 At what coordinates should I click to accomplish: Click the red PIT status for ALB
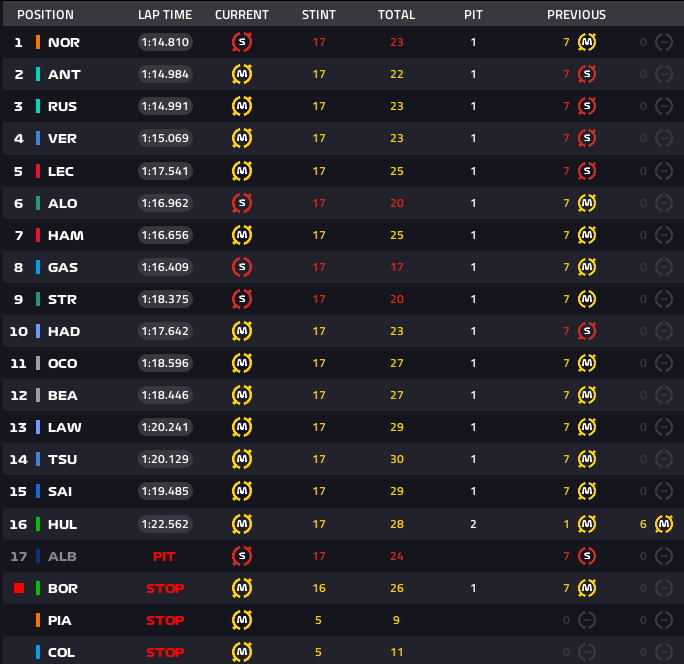(165, 556)
